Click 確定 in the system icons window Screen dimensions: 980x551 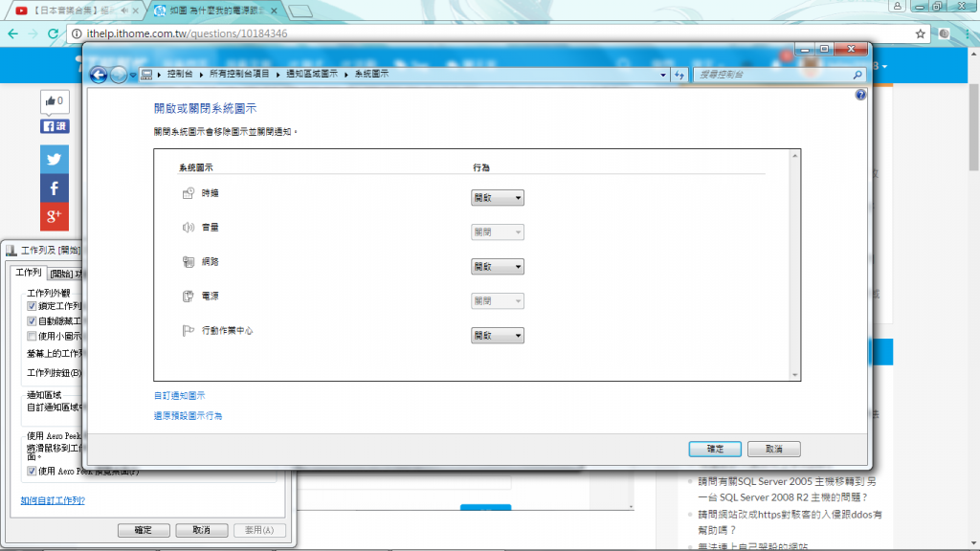(x=715, y=449)
